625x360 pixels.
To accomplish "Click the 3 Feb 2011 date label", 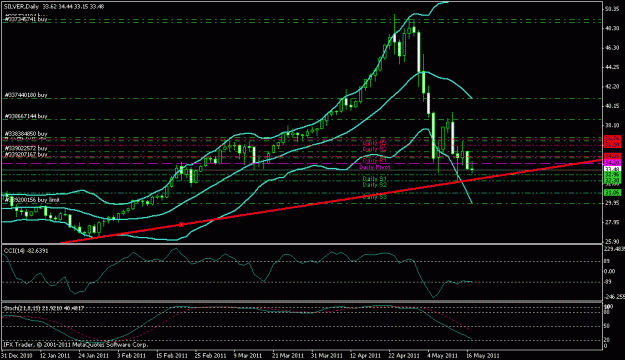I will click(x=132, y=355).
